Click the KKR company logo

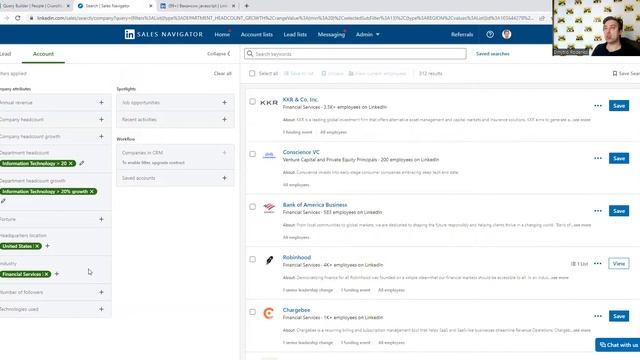tap(269, 102)
